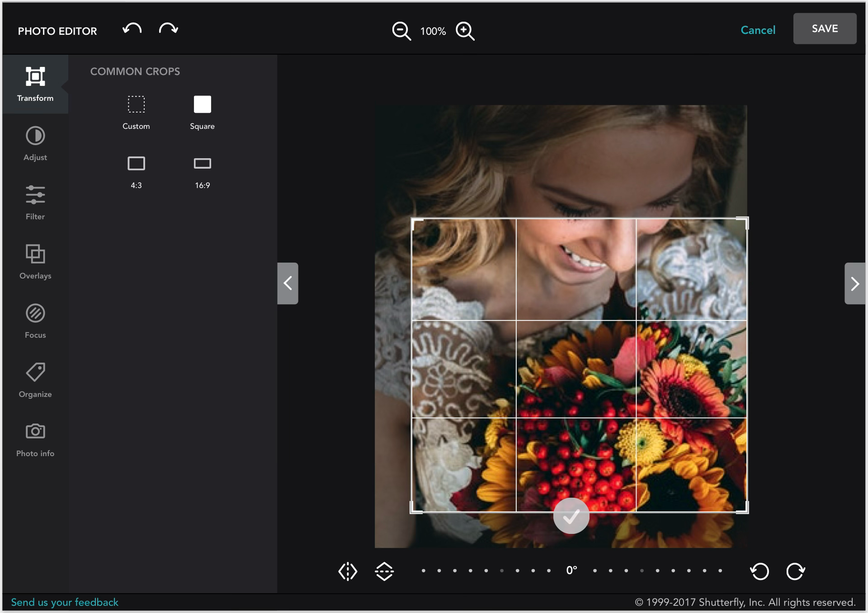
Task: Zoom out with the minus magnifier
Action: 401,31
